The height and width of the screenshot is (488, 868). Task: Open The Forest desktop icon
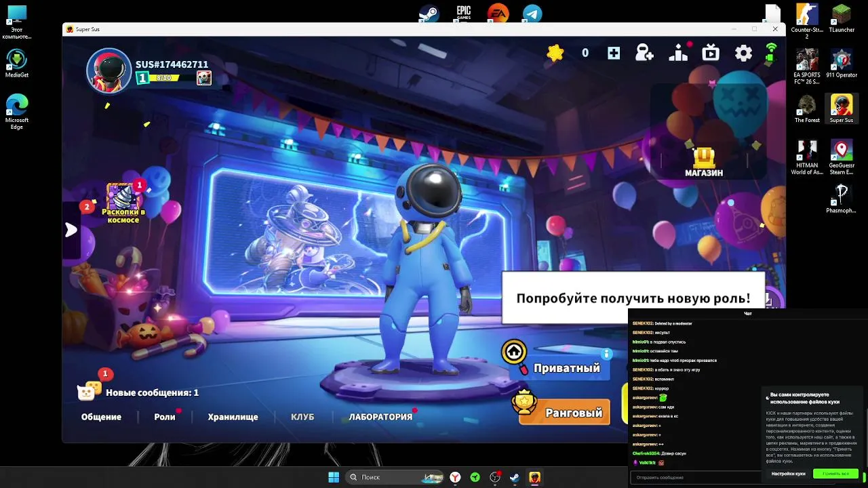(x=807, y=109)
